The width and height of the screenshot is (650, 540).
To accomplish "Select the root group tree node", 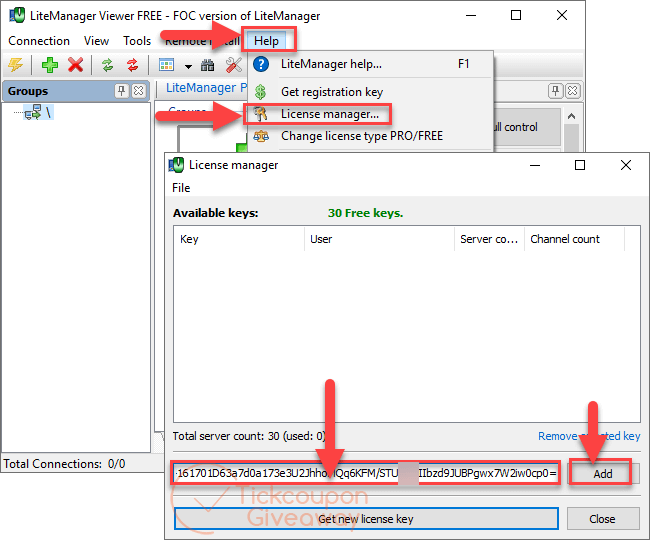I will 39,112.
